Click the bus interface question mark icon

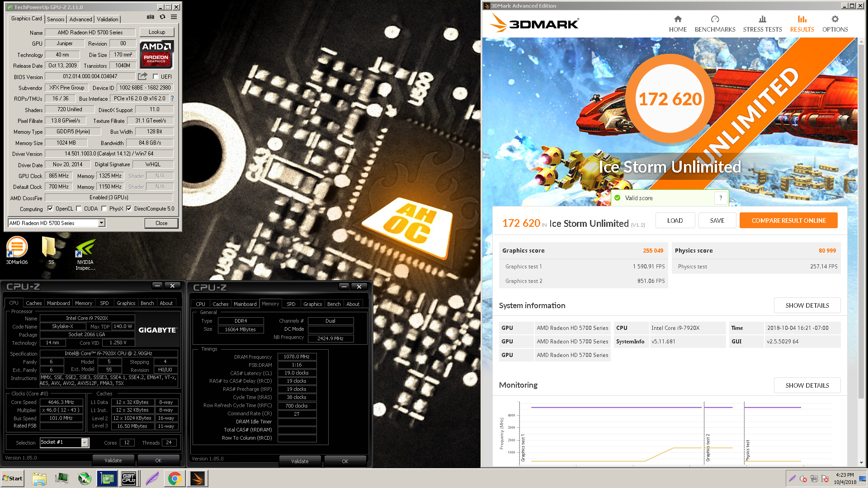click(x=172, y=99)
